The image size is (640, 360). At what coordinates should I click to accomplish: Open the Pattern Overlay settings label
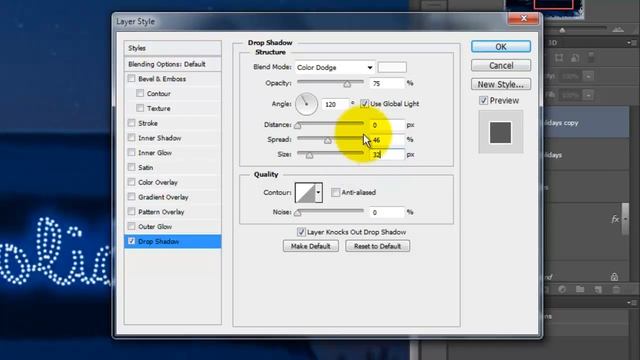tap(161, 212)
